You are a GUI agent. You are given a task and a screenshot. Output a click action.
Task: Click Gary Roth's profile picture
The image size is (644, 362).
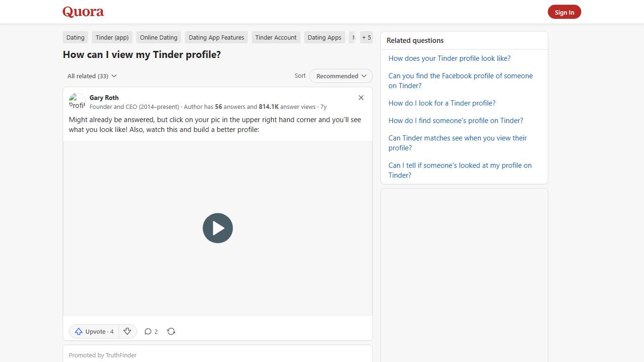[x=77, y=101]
